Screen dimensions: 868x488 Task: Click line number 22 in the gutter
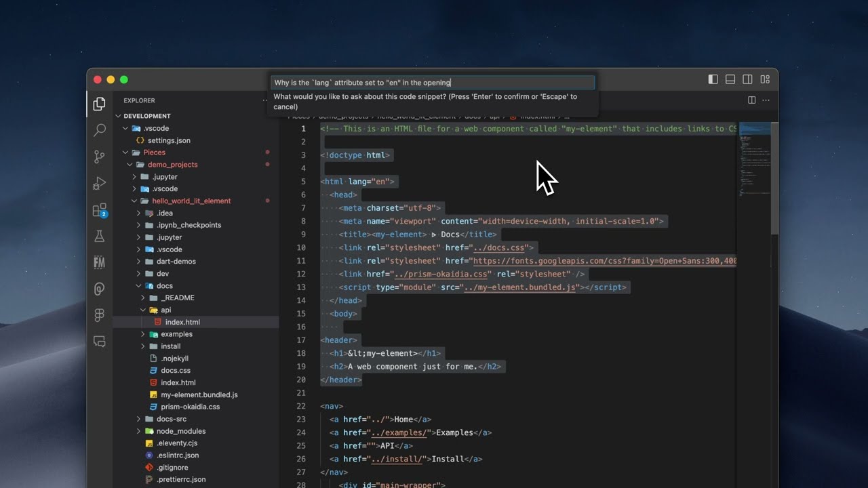302,406
